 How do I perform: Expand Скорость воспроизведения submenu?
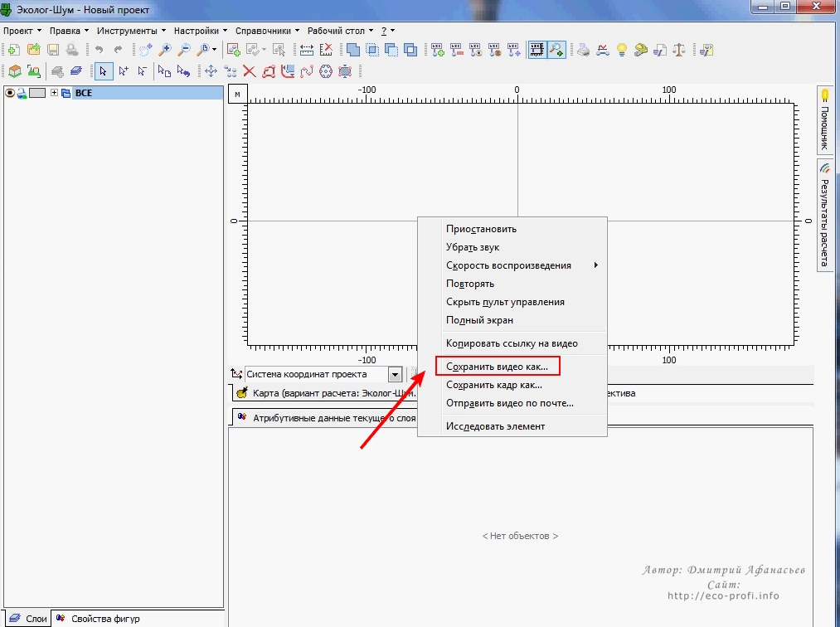[512, 265]
